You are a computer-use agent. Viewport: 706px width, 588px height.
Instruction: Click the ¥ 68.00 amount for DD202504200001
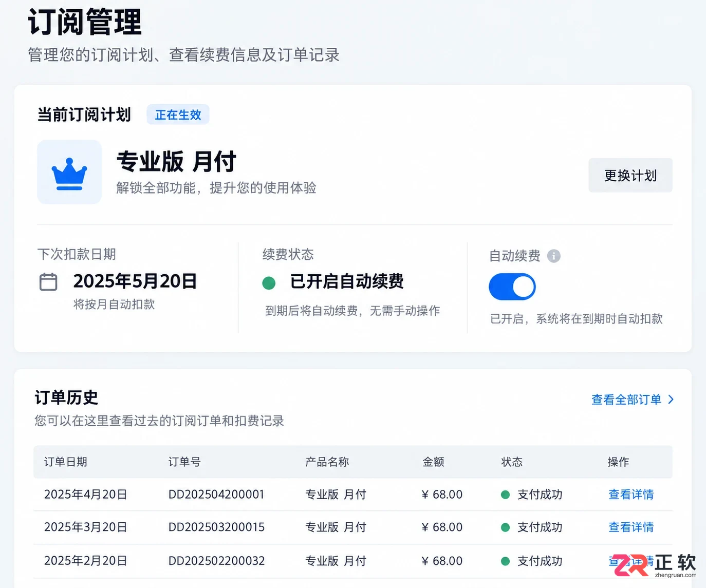(x=442, y=495)
